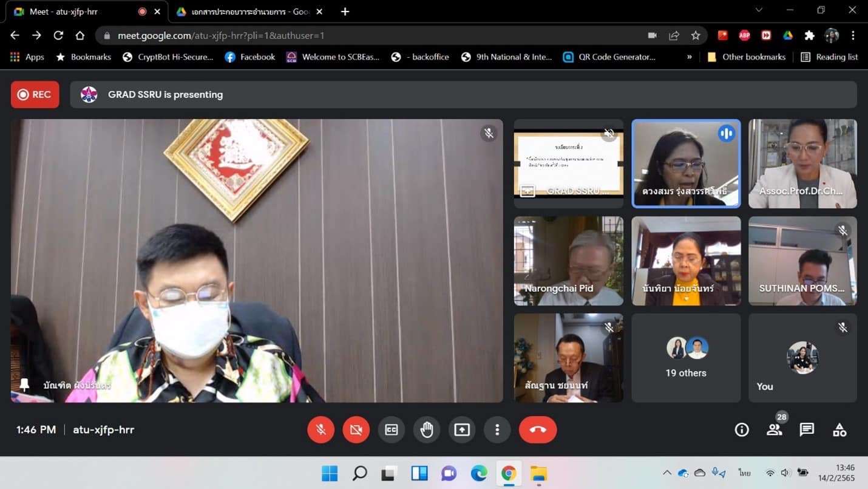
Task: Open the Other bookmarks folder
Action: pos(747,56)
